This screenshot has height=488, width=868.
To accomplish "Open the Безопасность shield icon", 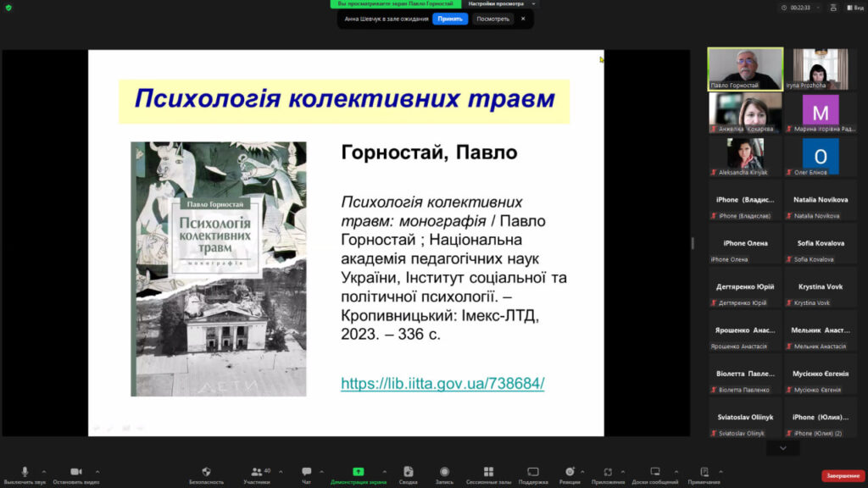I will [206, 473].
